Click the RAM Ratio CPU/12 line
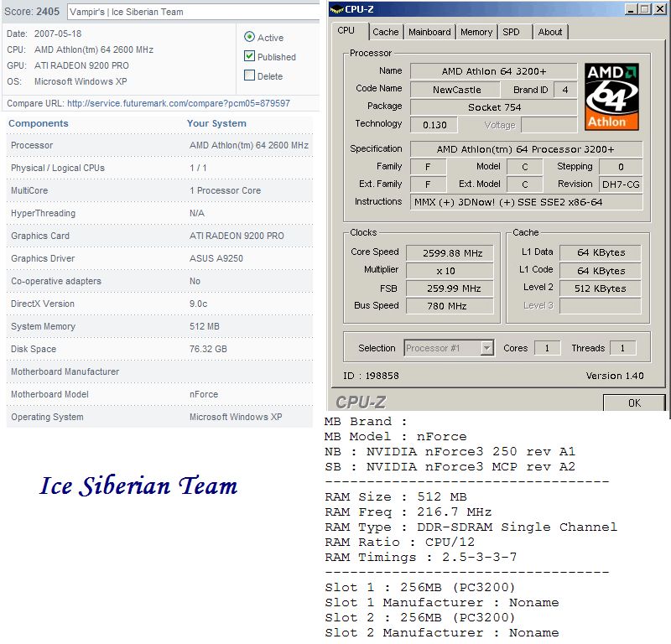Image resolution: width=671 pixels, height=644 pixels. point(400,543)
